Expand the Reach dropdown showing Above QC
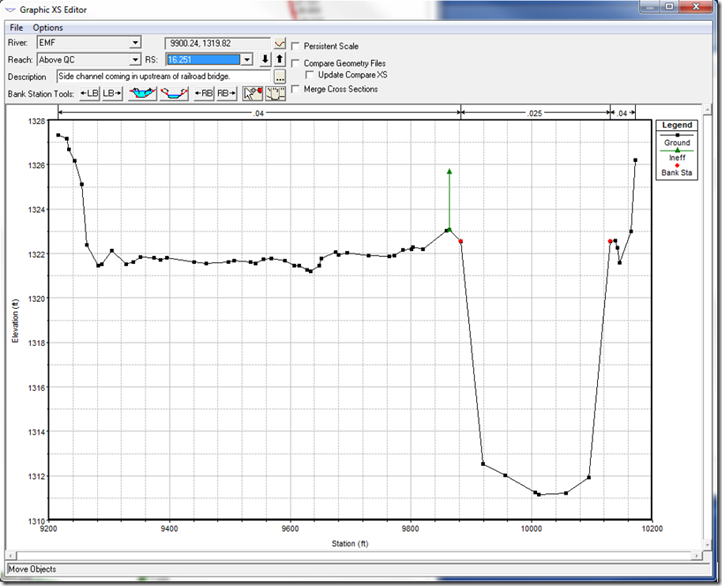The width and height of the screenshot is (722, 586). pyautogui.click(x=135, y=60)
